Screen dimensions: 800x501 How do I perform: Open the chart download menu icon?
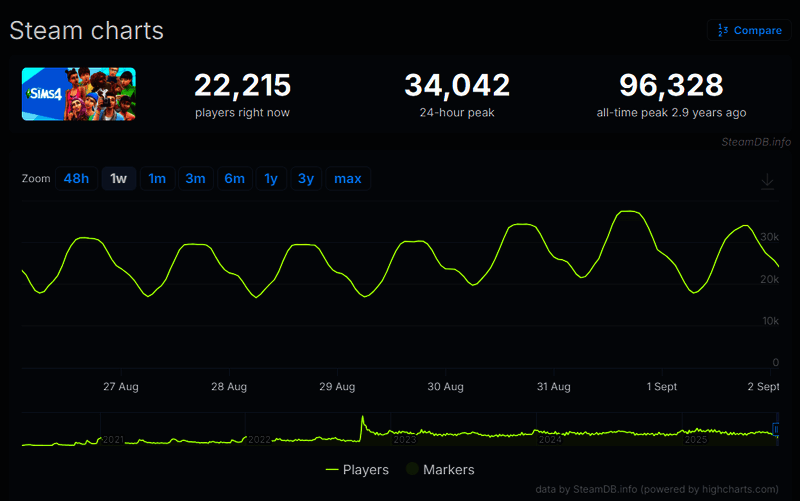(767, 181)
